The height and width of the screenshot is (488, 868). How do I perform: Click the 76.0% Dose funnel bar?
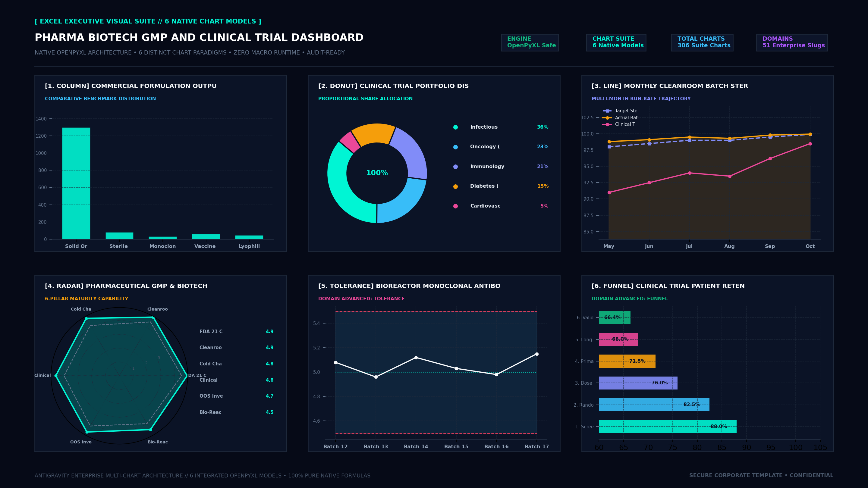(x=638, y=383)
